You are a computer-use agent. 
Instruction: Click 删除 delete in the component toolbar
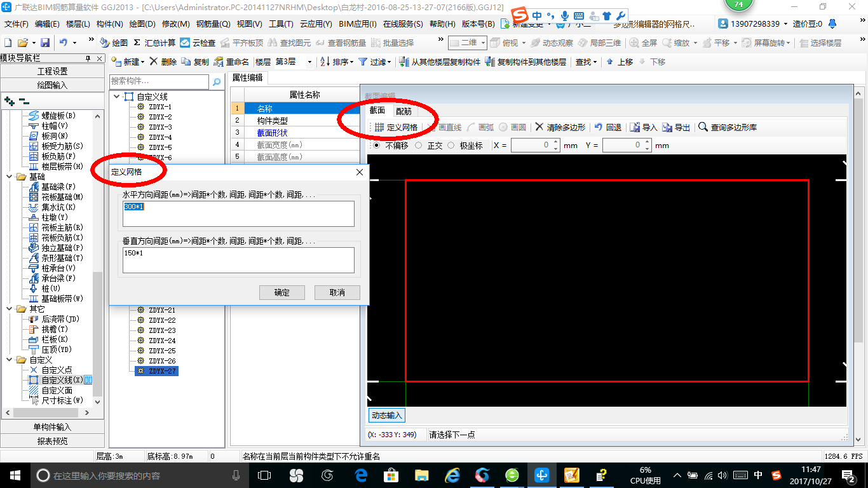click(163, 62)
